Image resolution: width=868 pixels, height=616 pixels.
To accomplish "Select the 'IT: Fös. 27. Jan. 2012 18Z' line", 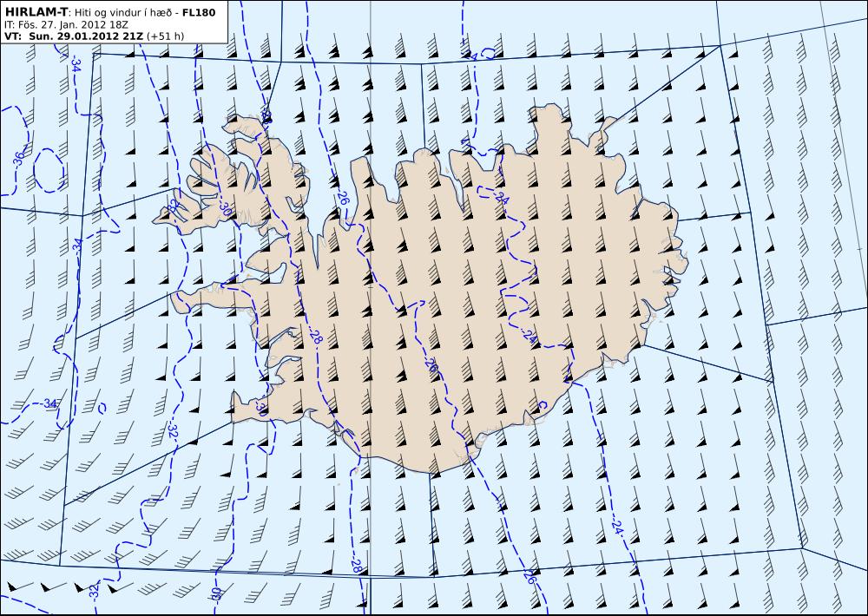I will 66,24.
